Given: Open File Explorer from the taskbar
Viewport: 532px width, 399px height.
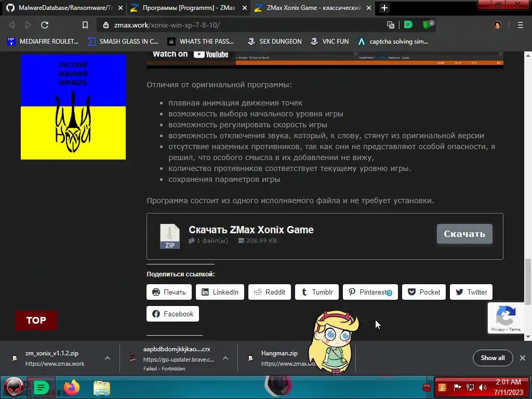Looking at the screenshot, I should (x=101, y=388).
